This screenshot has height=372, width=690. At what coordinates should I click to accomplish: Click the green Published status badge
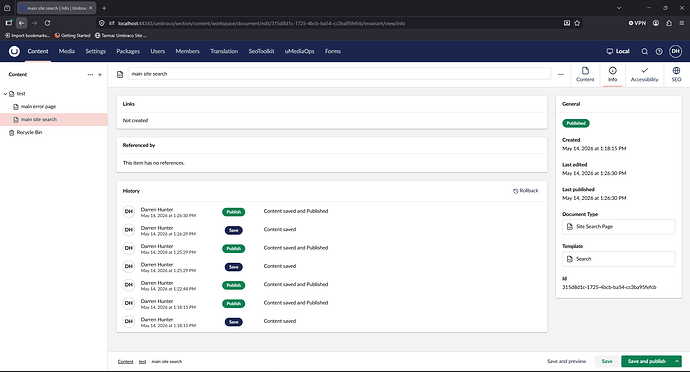click(576, 123)
